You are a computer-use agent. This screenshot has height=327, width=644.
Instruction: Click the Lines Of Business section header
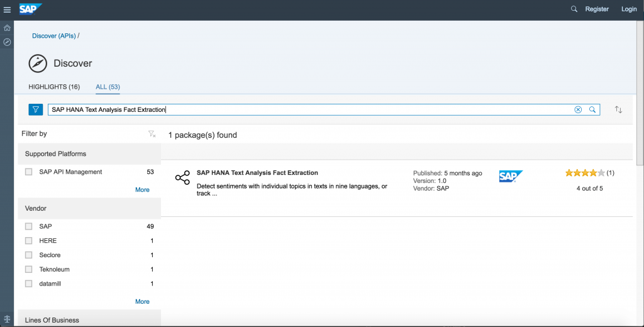pos(89,319)
